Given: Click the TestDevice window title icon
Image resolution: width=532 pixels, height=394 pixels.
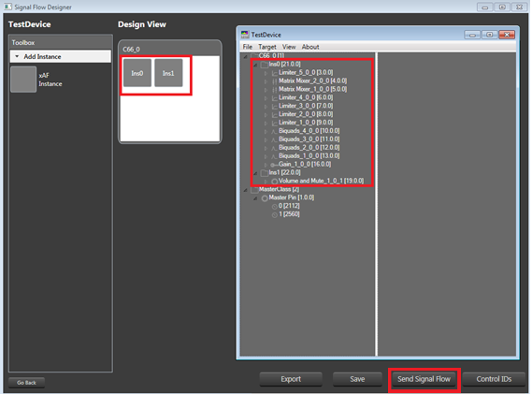Looking at the screenshot, I should tap(245, 35).
